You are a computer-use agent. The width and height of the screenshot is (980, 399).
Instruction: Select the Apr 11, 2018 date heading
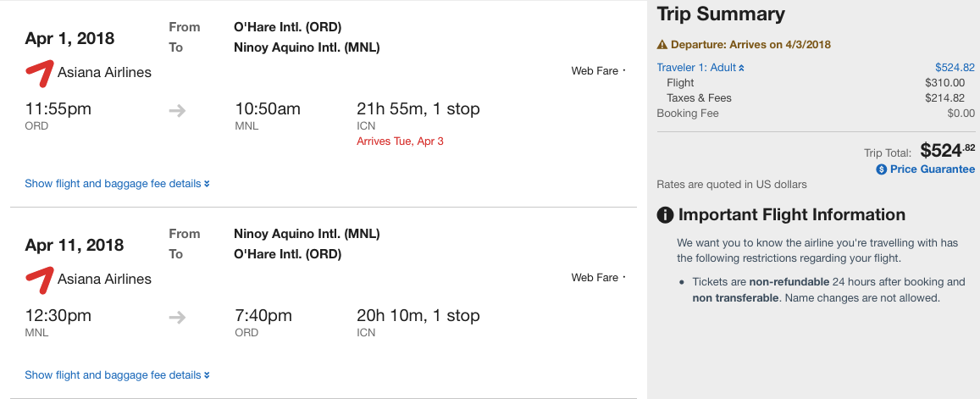(75, 246)
